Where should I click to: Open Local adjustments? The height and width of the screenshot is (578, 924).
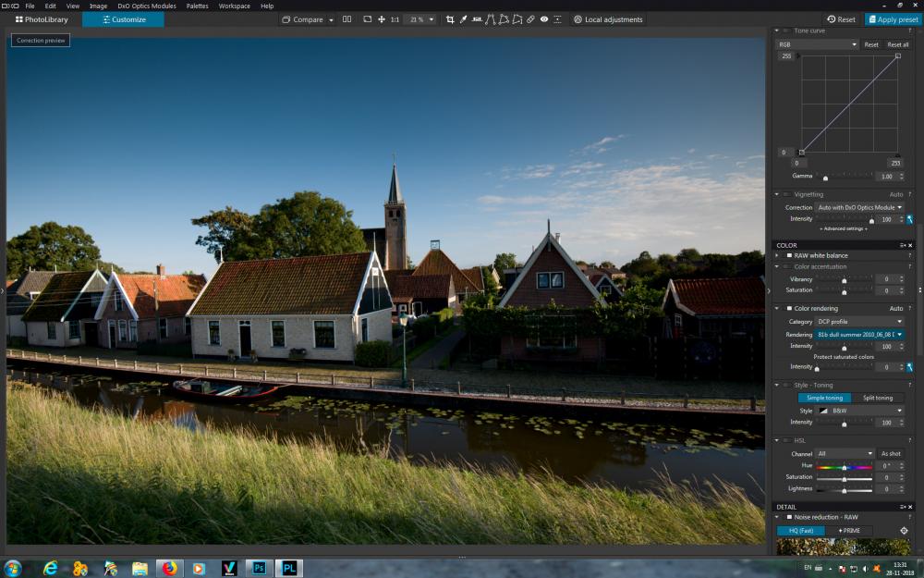tap(608, 19)
